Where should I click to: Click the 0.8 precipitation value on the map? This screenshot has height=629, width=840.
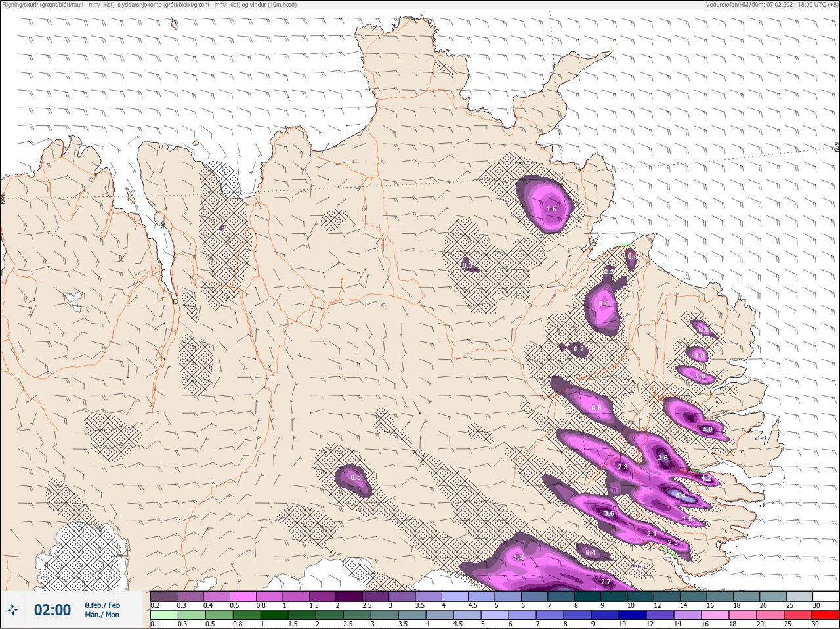[597, 408]
